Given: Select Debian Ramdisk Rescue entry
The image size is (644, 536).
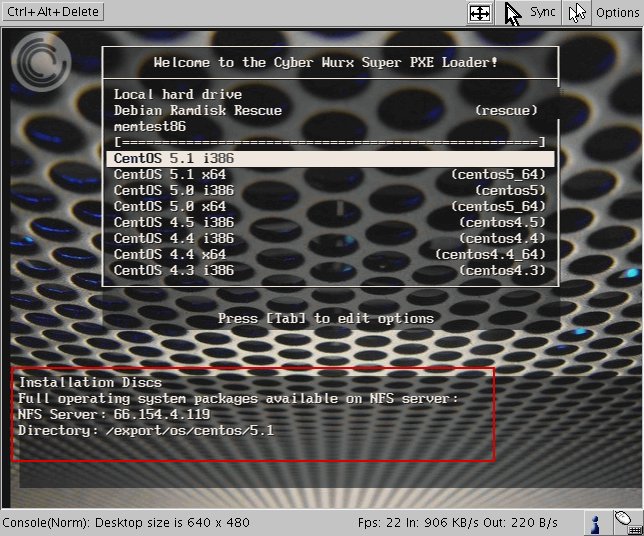Looking at the screenshot, I should coord(330,110).
